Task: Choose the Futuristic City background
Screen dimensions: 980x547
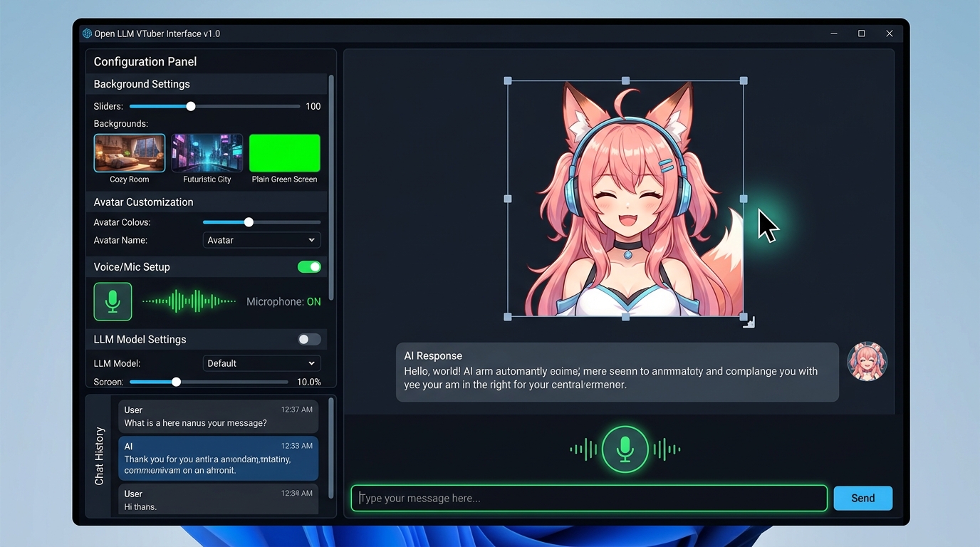Action: pyautogui.click(x=207, y=153)
